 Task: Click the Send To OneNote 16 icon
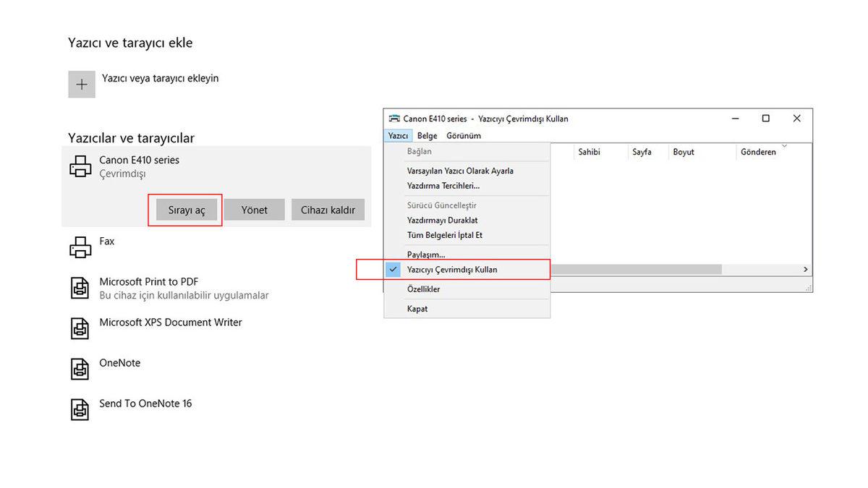point(80,410)
